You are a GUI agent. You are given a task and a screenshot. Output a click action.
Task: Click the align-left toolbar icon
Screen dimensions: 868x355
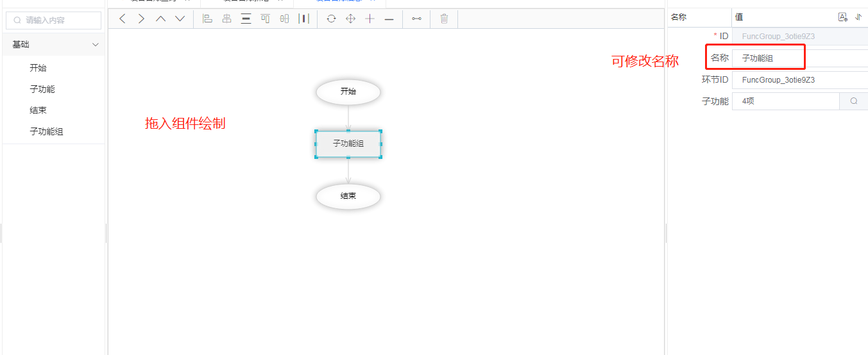click(x=207, y=19)
